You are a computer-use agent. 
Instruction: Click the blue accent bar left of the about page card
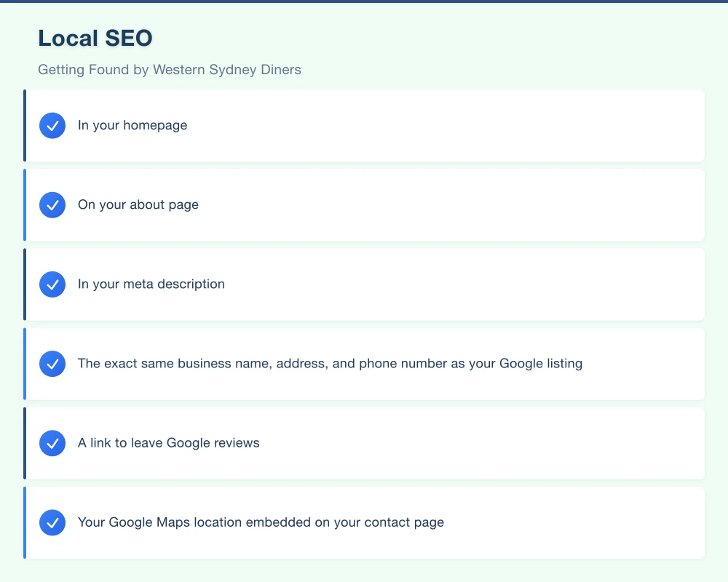click(25, 204)
